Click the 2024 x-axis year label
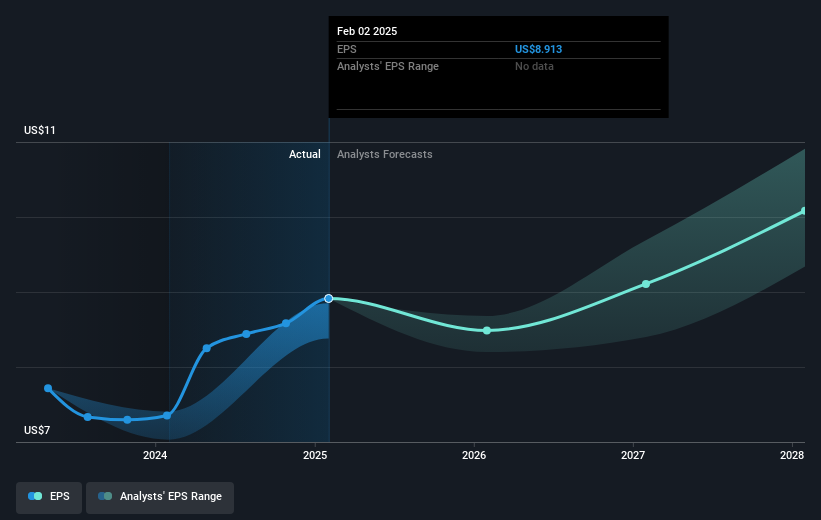821x520 pixels. [x=155, y=455]
